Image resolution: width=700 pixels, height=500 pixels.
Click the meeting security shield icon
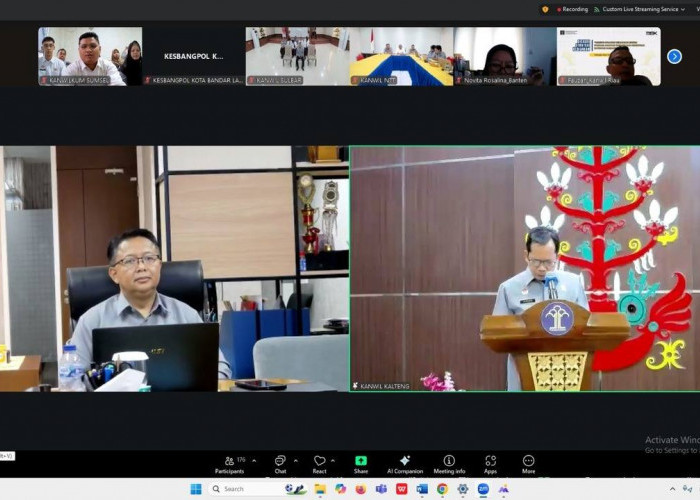click(x=545, y=9)
